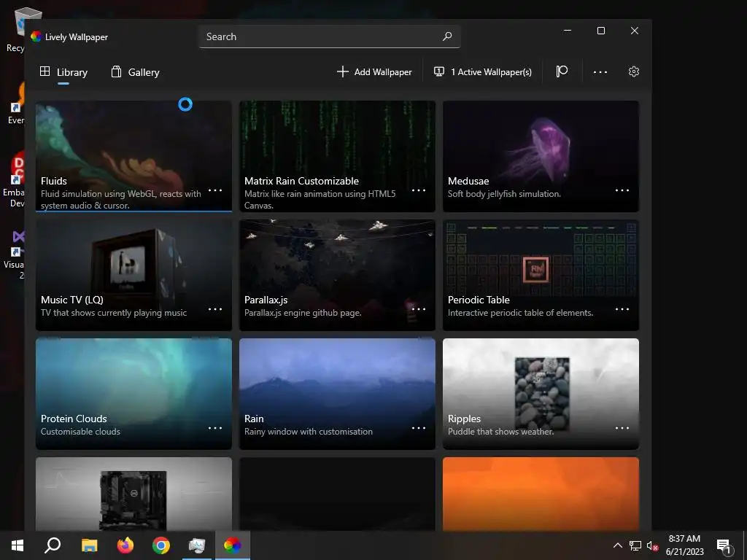Open File Explorer from taskbar
This screenshot has height=560, width=747.
tap(89, 545)
